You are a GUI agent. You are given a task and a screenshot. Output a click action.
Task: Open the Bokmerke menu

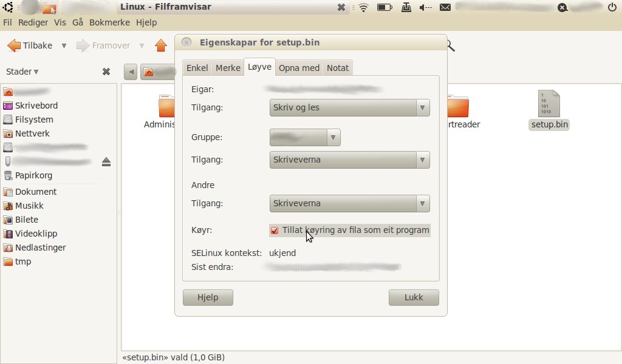point(109,22)
